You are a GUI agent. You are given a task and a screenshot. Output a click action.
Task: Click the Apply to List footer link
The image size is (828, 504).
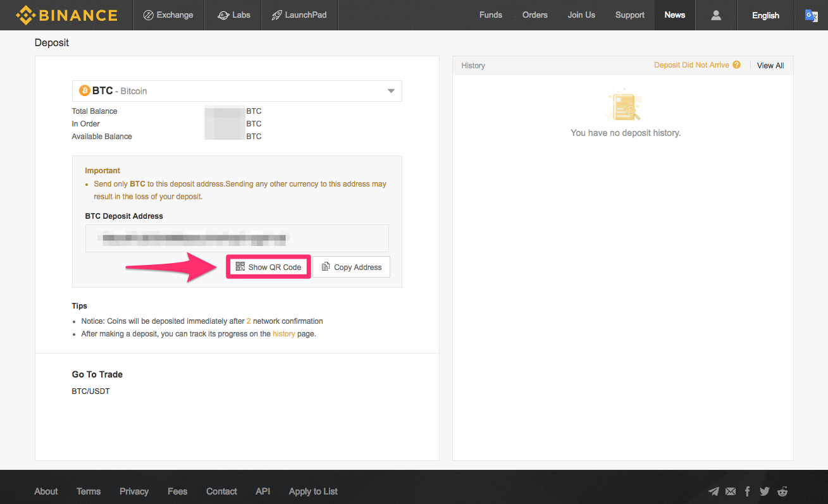pos(313,491)
